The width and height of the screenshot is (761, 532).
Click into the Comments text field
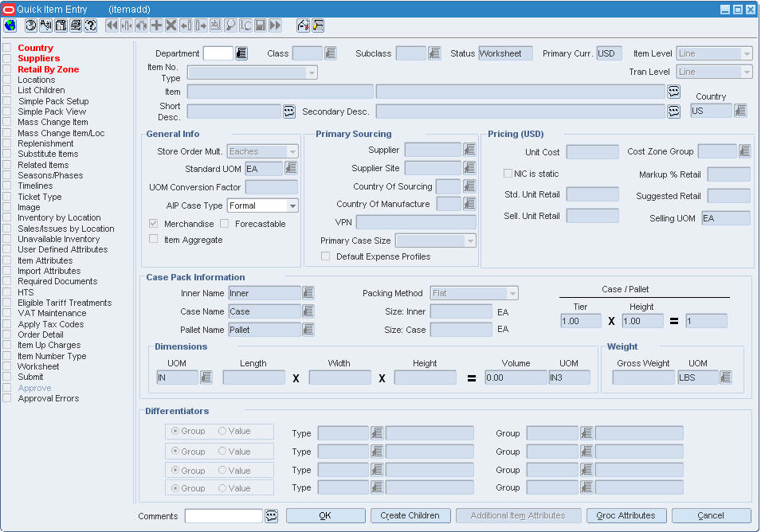point(223,516)
